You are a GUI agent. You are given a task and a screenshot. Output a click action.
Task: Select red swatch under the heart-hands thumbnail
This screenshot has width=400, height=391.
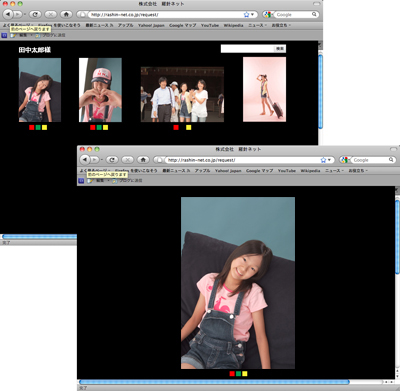pos(93,127)
